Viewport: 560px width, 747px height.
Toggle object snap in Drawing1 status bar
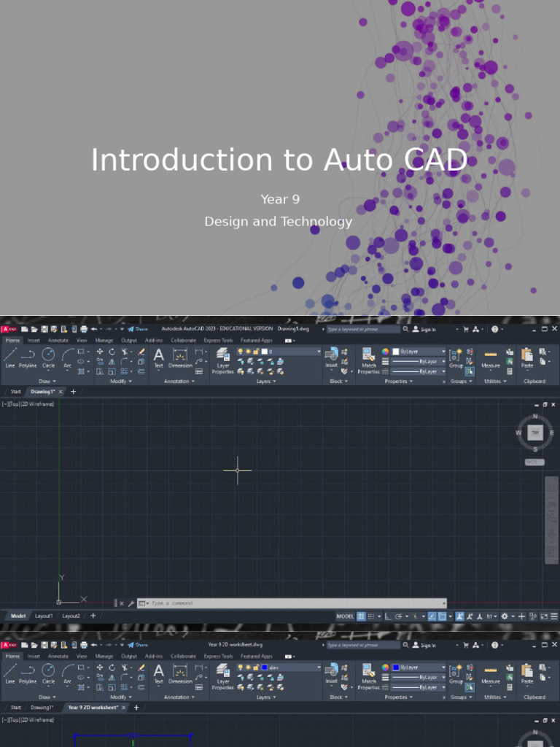coord(441,616)
